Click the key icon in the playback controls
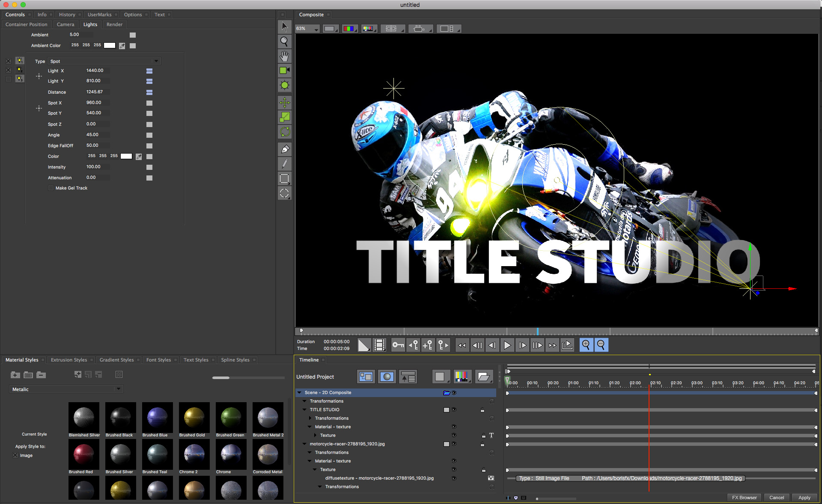Screen dimensions: 822x504 pos(398,345)
